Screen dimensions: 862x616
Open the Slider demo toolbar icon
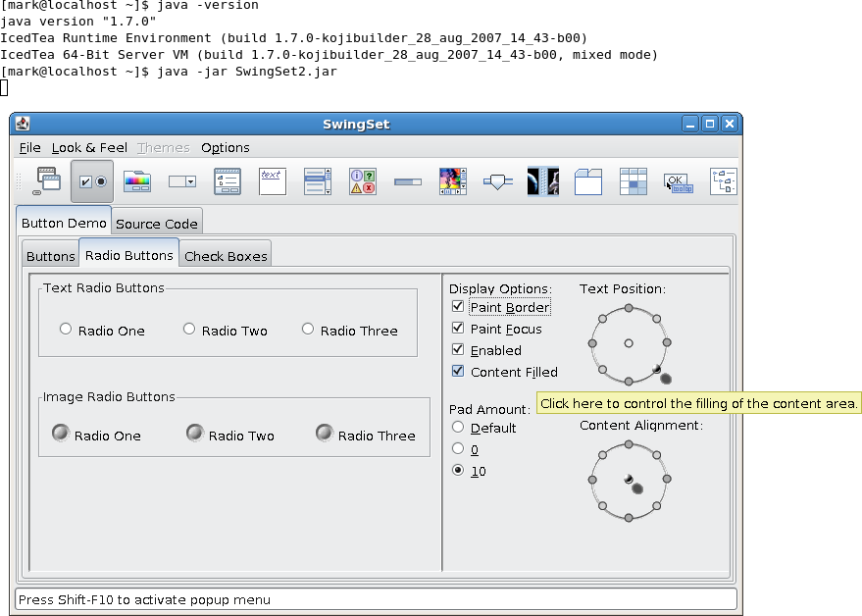[x=498, y=181]
